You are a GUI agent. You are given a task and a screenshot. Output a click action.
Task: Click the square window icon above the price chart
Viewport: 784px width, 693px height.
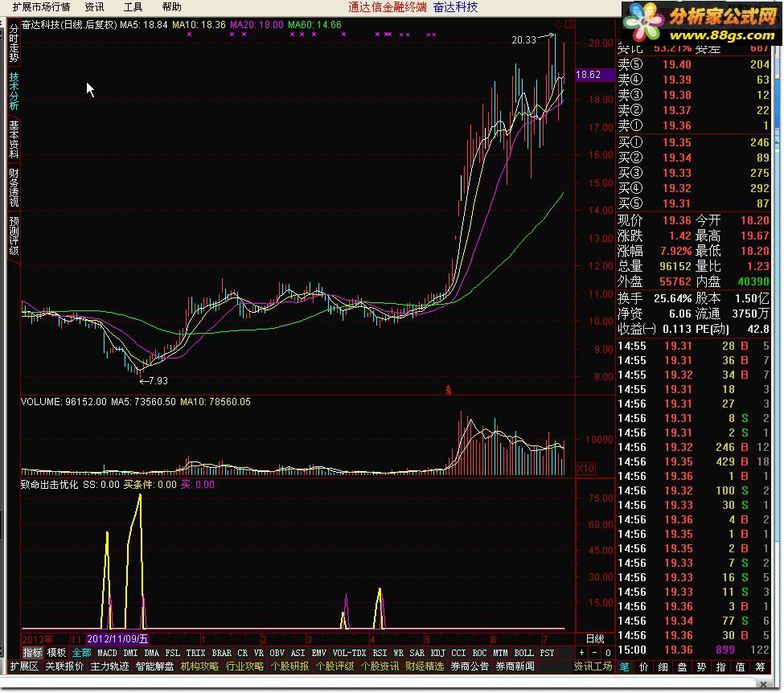point(569,24)
